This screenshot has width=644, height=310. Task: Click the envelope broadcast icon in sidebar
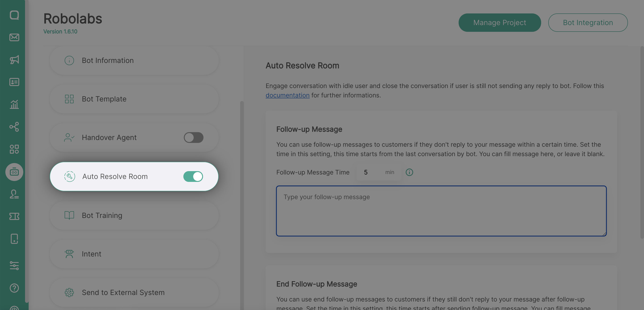tap(14, 37)
